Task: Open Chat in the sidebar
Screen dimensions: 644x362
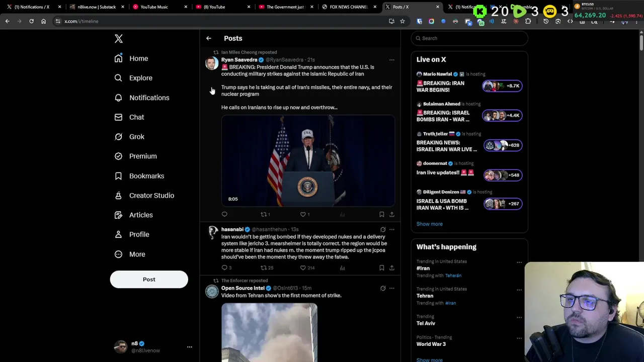Action: tap(129, 117)
